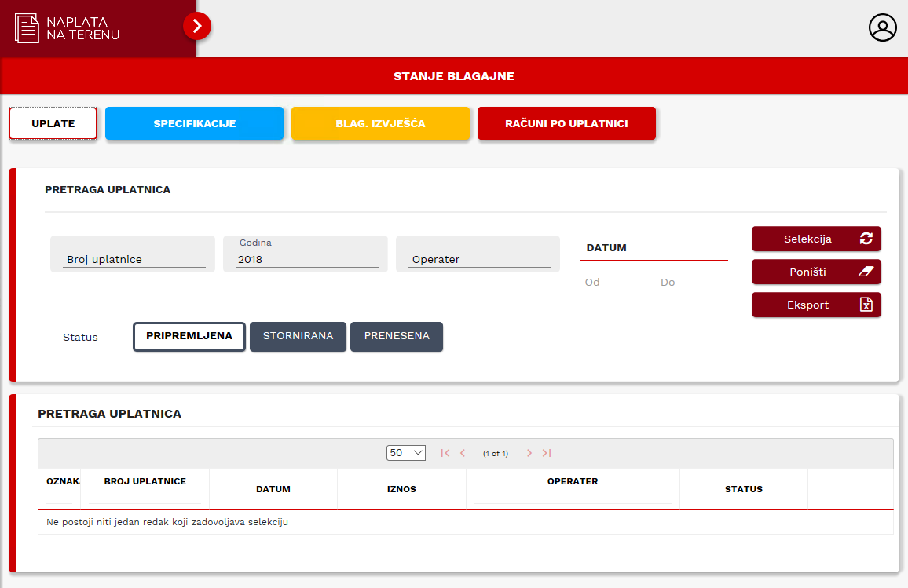Expand sidebar with red arrow button
This screenshot has width=908, height=588.
(197, 27)
